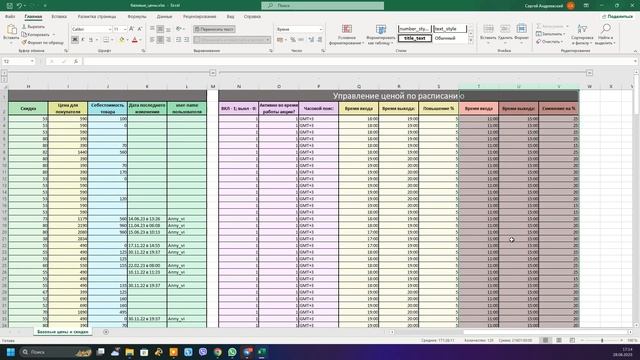The width and height of the screenshot is (640, 360).
Task: Increase the cell indent
Action: click(187, 40)
